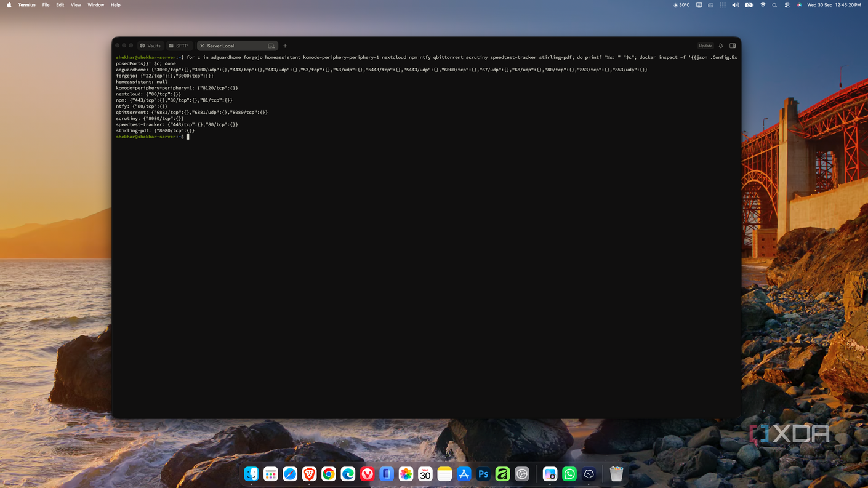Open macOS Control Center icon
The height and width of the screenshot is (488, 868).
point(787,5)
